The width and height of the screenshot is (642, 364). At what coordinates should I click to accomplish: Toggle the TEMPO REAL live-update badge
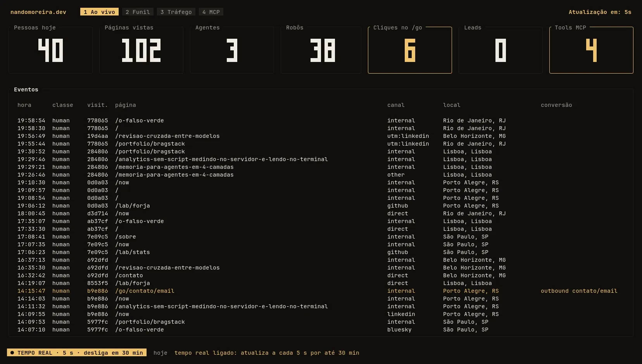coord(77,353)
